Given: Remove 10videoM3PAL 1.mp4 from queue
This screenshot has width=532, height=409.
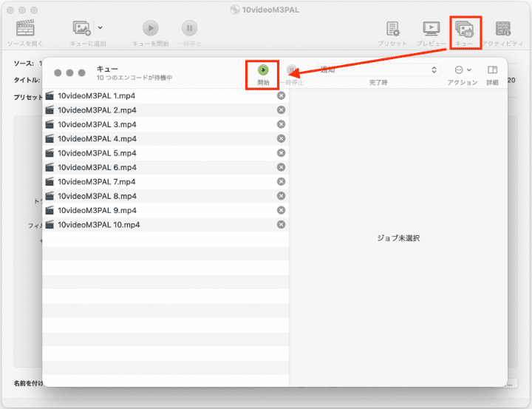Looking at the screenshot, I should (281, 96).
